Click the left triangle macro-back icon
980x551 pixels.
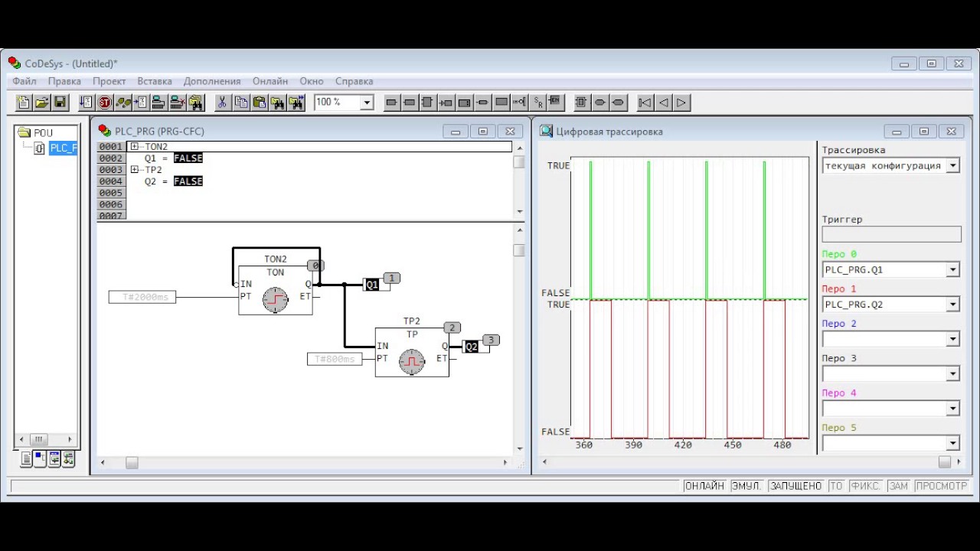664,102
